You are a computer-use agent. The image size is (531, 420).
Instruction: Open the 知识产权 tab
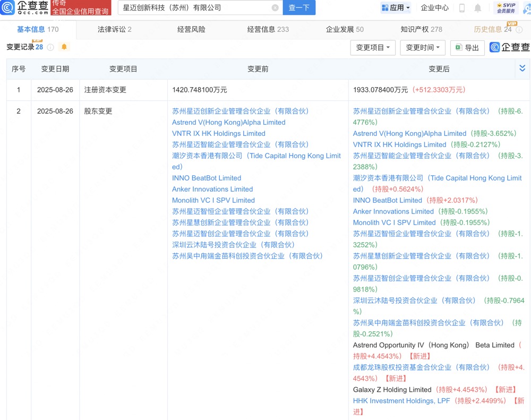[x=421, y=29]
